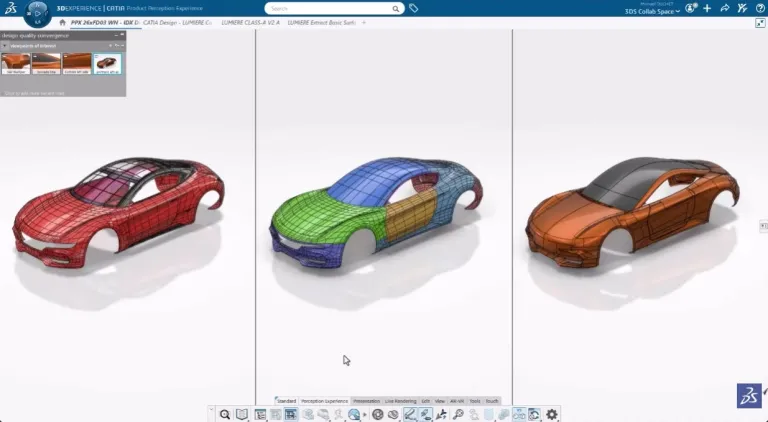Click the 3DS logo button at bottom right
The width and height of the screenshot is (768, 422).
pos(749,396)
